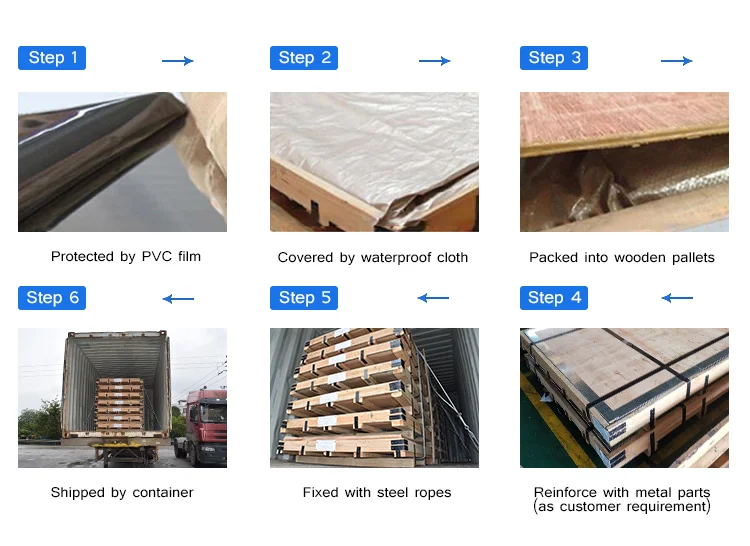This screenshot has width=750, height=546.
Task: Click the left arrow beside Step 5
Action: click(x=433, y=298)
